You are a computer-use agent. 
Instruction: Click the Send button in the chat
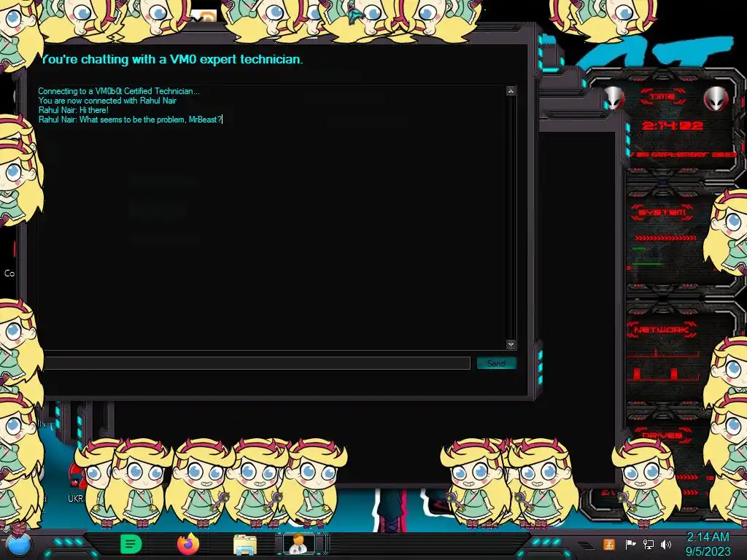click(x=496, y=363)
